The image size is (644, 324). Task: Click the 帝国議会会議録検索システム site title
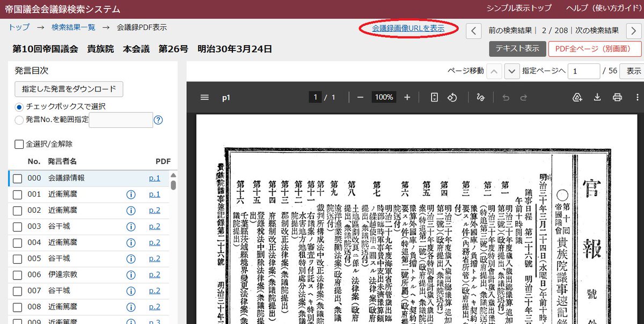point(63,9)
